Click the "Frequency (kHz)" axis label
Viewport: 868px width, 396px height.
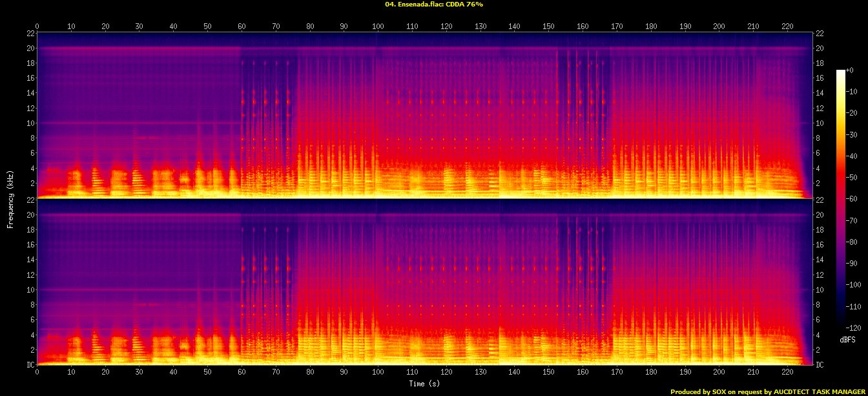(10, 198)
